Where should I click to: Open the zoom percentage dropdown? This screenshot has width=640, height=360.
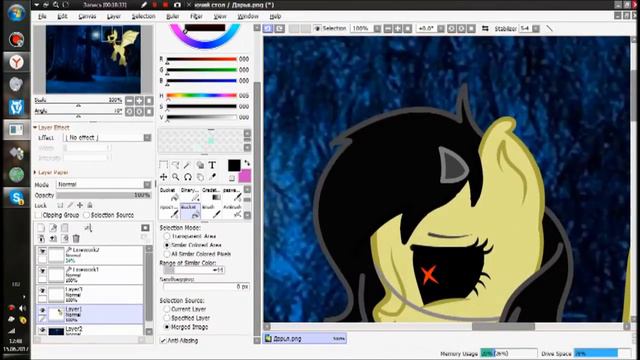click(377, 29)
